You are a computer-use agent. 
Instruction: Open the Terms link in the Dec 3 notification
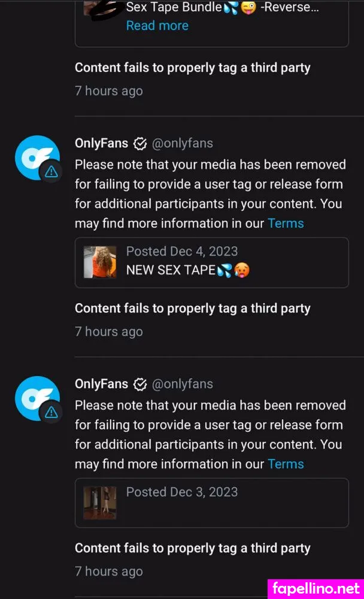tap(286, 464)
